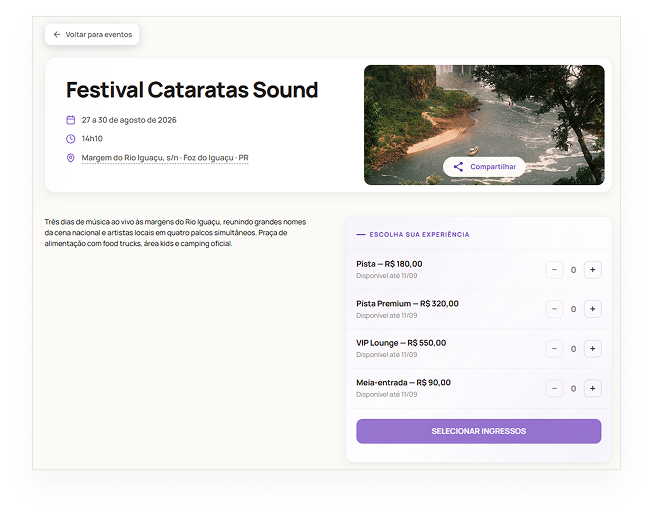This screenshot has width=653, height=519.
Task: Click the VIP Lounge quantity value 0
Action: tap(573, 349)
